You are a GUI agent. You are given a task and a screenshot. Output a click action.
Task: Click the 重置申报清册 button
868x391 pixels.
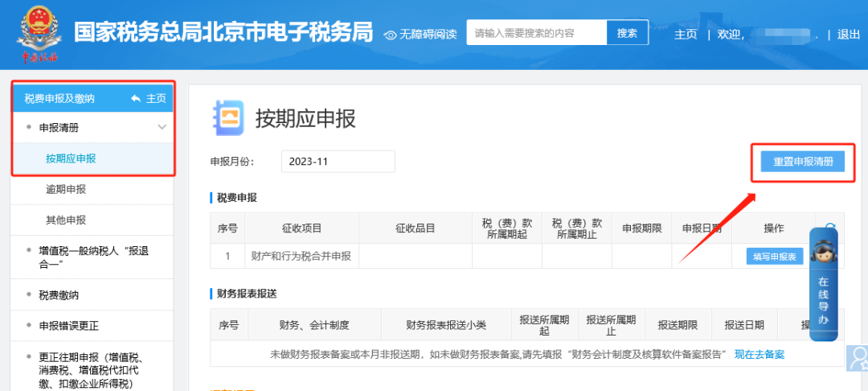coord(802,162)
